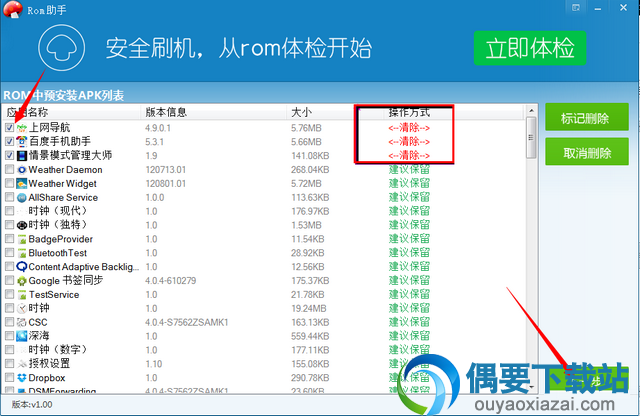Check the BluetoothTest checkbox
640x416 pixels.
pyautogui.click(x=9, y=253)
